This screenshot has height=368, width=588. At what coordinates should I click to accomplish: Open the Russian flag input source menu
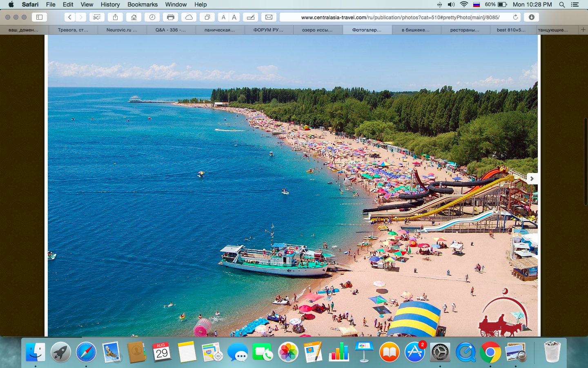click(x=476, y=4)
